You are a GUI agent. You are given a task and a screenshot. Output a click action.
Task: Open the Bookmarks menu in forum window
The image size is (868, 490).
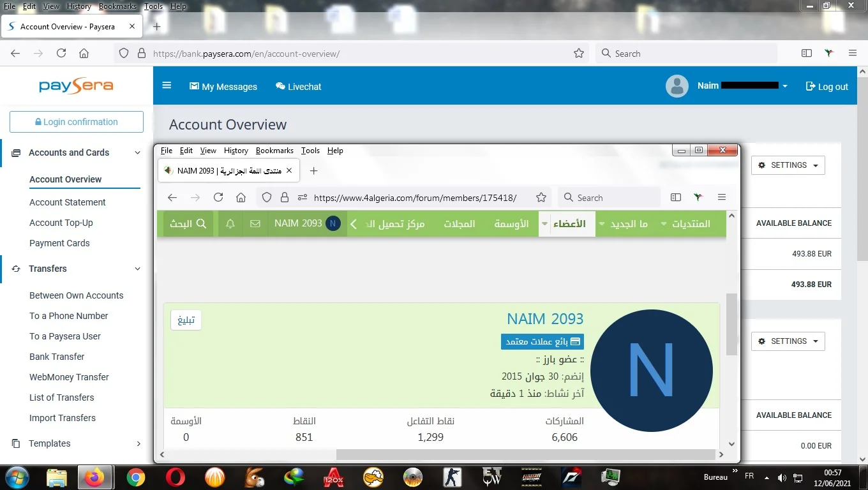pyautogui.click(x=274, y=151)
